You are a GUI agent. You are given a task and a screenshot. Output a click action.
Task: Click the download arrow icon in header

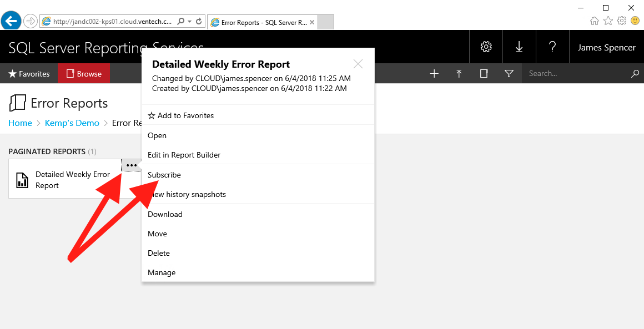(x=519, y=47)
